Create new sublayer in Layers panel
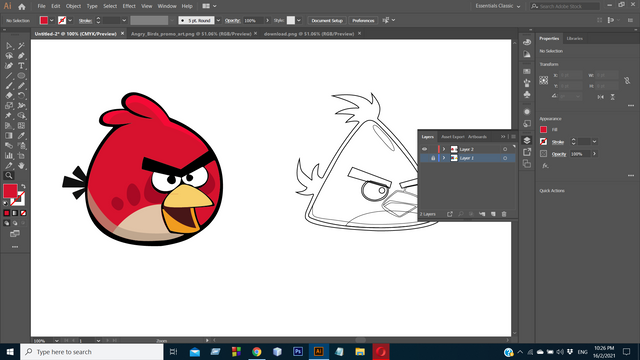 pyautogui.click(x=482, y=214)
